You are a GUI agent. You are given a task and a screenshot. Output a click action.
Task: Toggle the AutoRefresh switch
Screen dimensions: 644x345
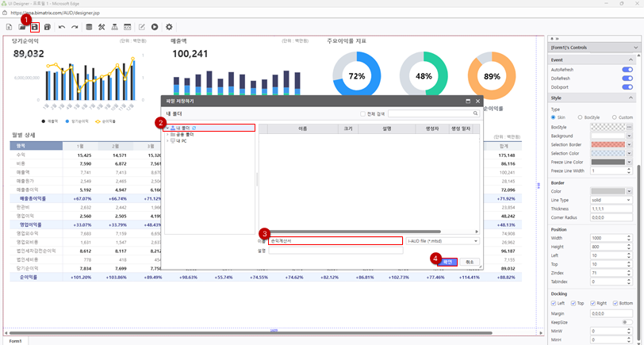pos(627,70)
